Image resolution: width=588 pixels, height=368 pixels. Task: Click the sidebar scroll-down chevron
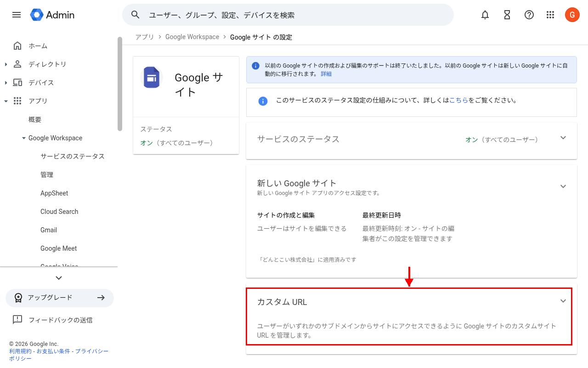pos(58,278)
